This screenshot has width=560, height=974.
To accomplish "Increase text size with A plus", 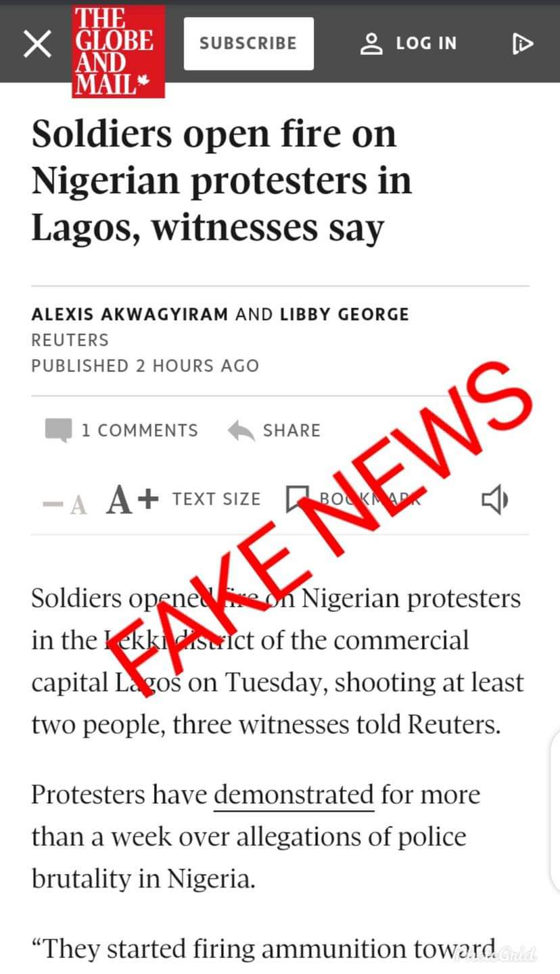I will pyautogui.click(x=133, y=501).
